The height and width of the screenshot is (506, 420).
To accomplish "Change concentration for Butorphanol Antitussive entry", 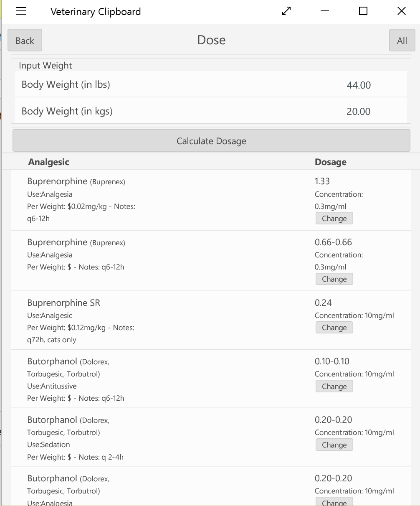I will [x=334, y=386].
